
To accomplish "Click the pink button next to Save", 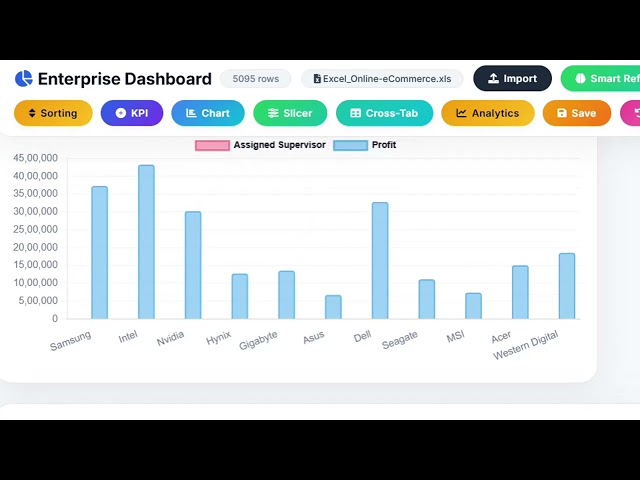I will (x=630, y=113).
